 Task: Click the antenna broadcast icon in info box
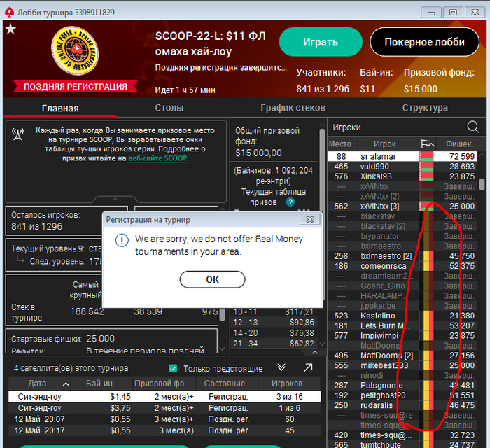(17, 134)
